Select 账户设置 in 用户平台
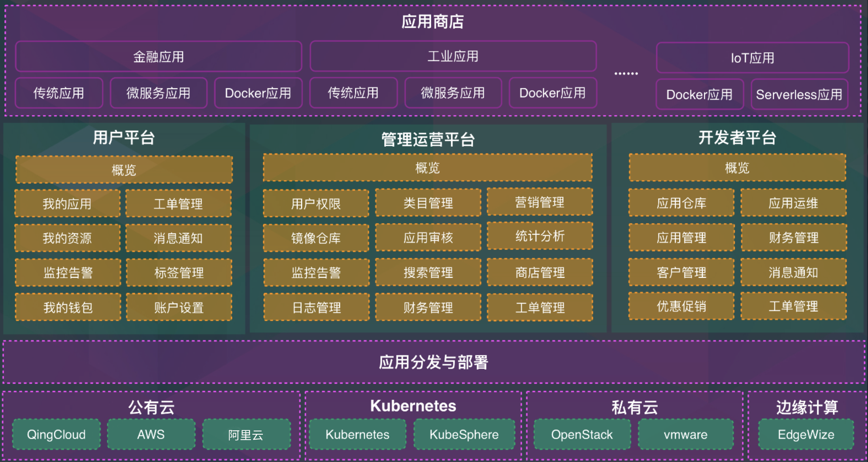 click(179, 307)
